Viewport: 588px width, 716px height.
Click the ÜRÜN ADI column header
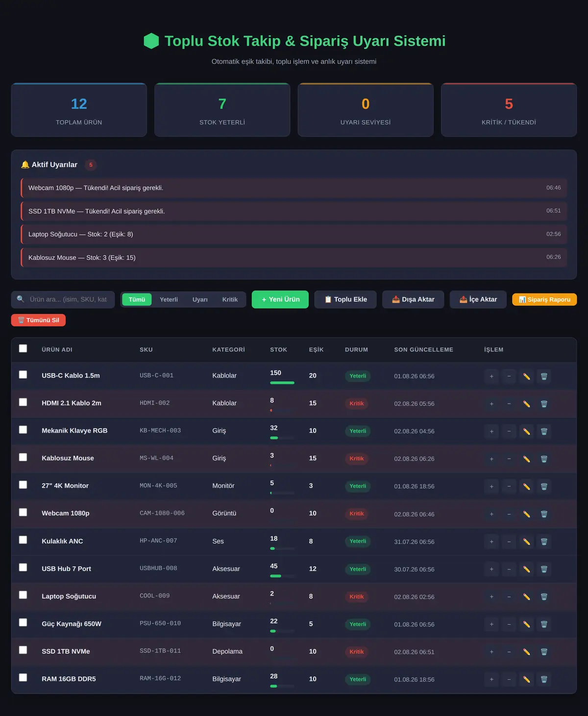click(57, 350)
